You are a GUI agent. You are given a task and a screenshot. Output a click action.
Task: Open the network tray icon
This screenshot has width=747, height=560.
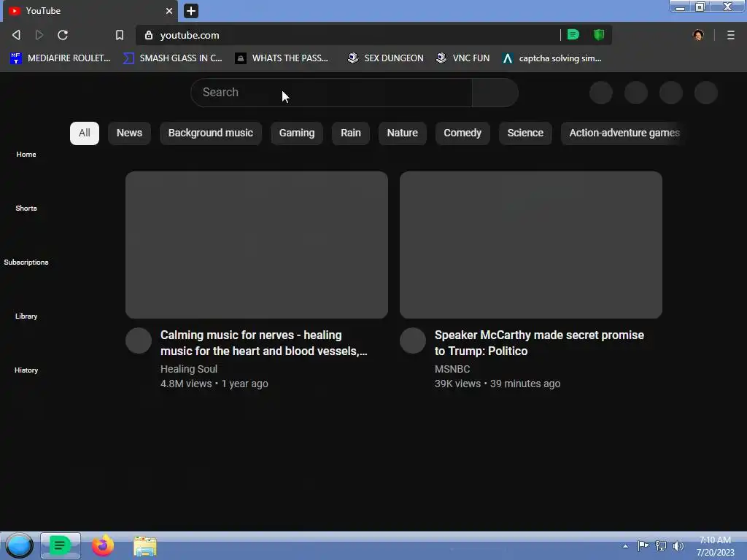click(x=660, y=545)
